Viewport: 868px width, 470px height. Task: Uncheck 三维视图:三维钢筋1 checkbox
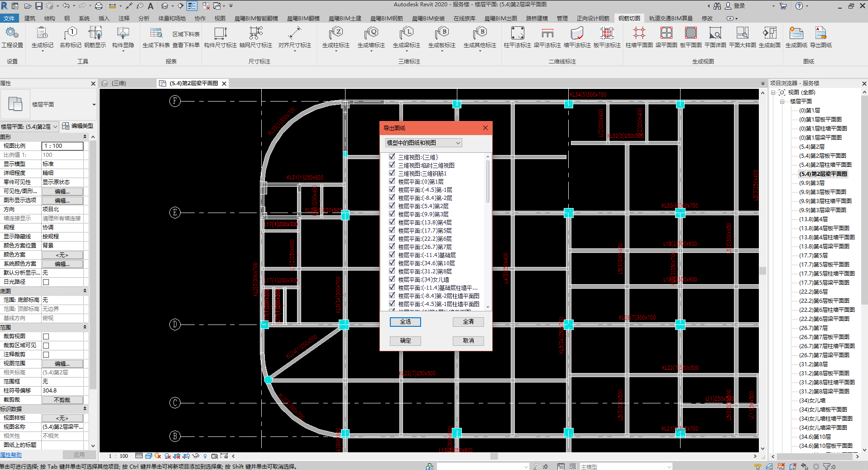[392, 173]
